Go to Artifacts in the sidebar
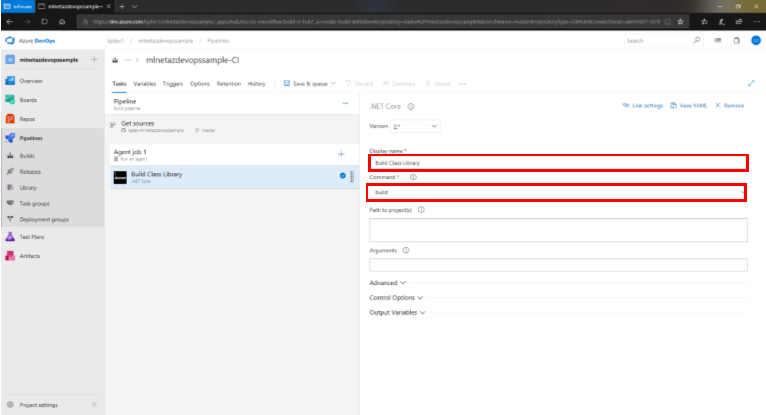766x415 pixels. point(30,255)
